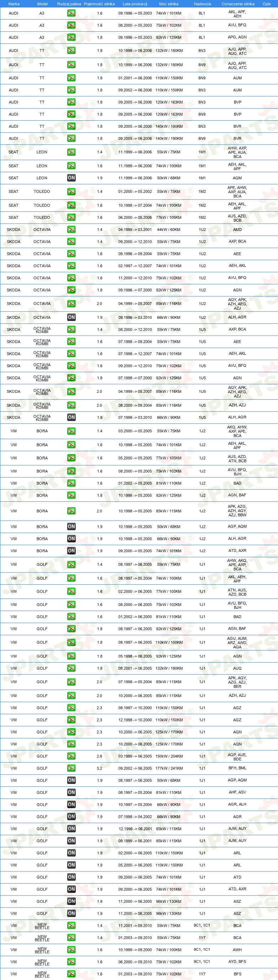This screenshot has height=980, width=278.
Task: Select diesel ON icon in VW GOLF AGP, AQM row
Action: coord(71,781)
